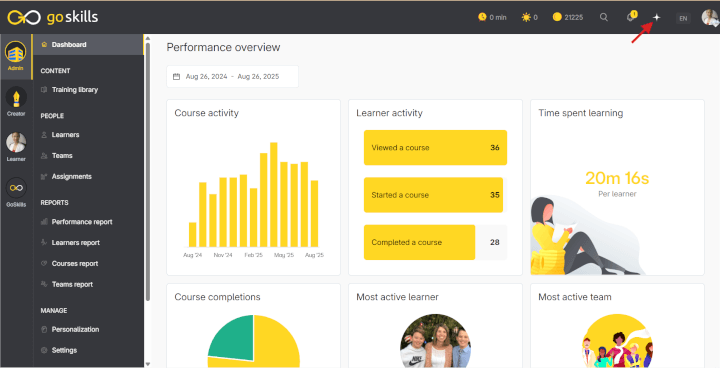Open the date range picker field

click(x=232, y=77)
